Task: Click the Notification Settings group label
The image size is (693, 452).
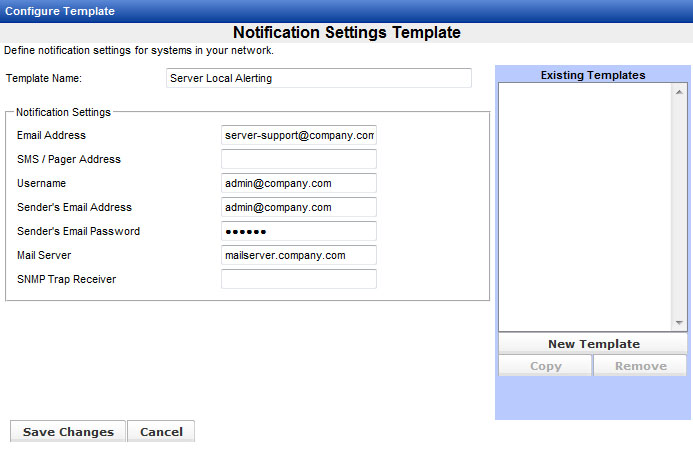Action: click(x=64, y=113)
